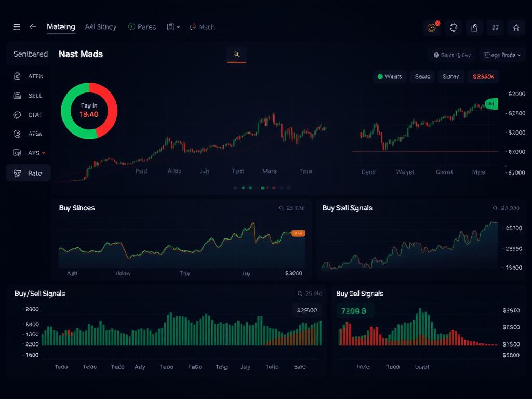532x399 pixels.
Task: Click the back arrow icon
Action: point(33,27)
